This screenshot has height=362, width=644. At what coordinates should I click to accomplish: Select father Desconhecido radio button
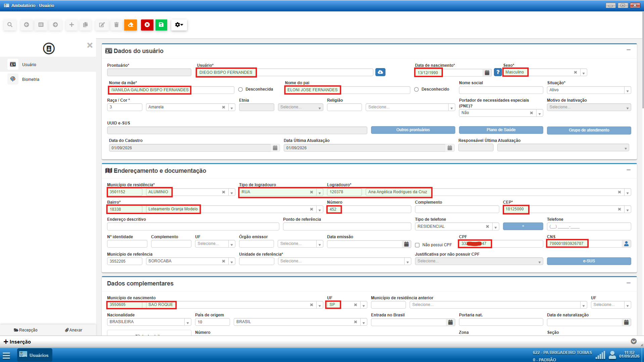coord(416,90)
